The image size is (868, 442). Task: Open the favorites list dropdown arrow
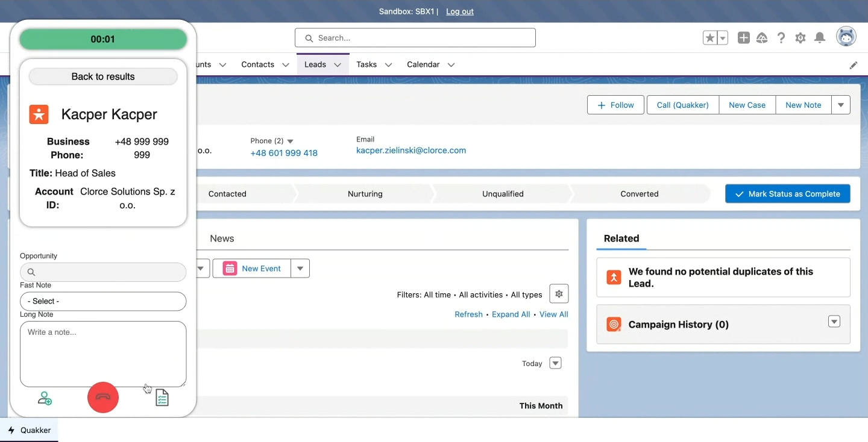click(723, 38)
